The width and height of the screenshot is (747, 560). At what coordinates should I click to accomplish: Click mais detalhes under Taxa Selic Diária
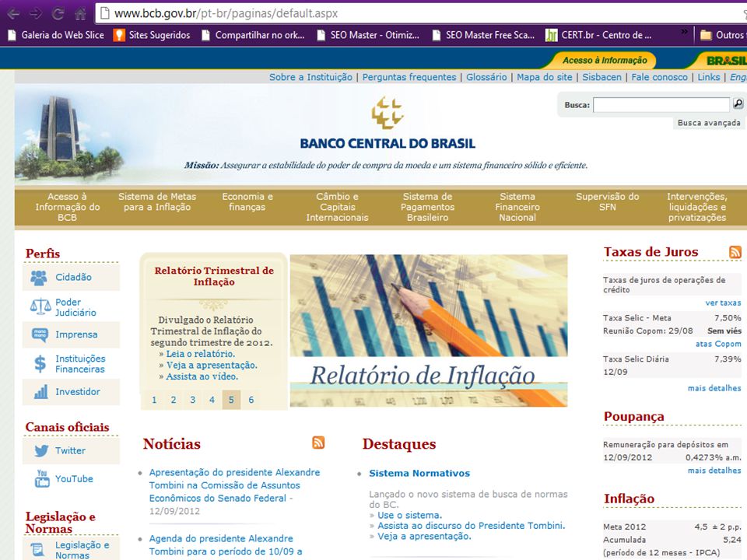tap(714, 388)
